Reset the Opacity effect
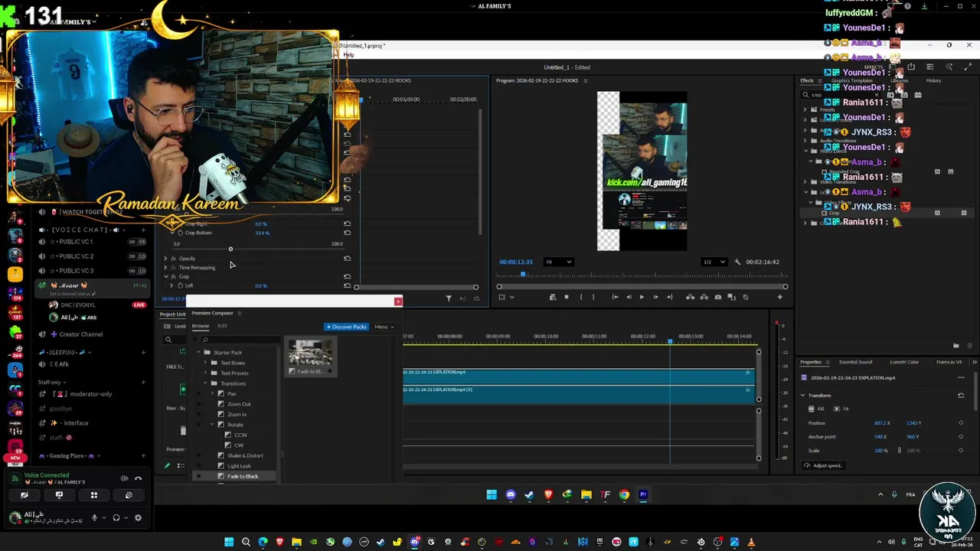980x551 pixels. click(x=347, y=259)
